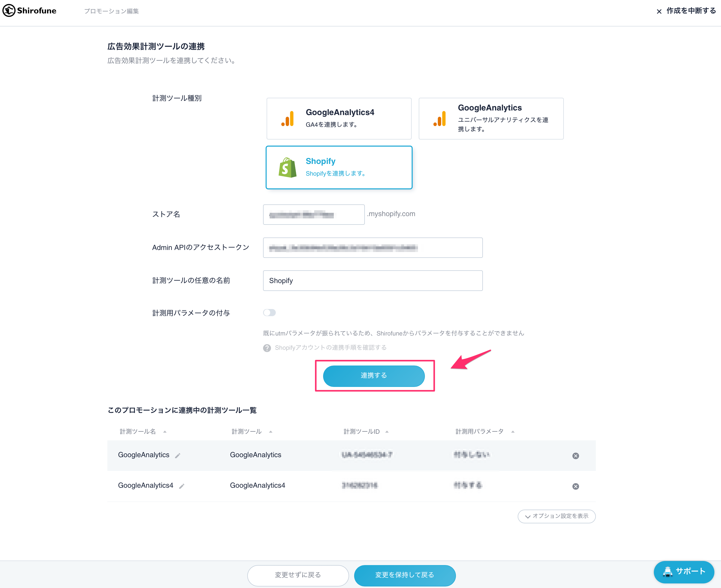Click the 計測ツール名 column header
The width and height of the screenshot is (721, 588).
[138, 431]
